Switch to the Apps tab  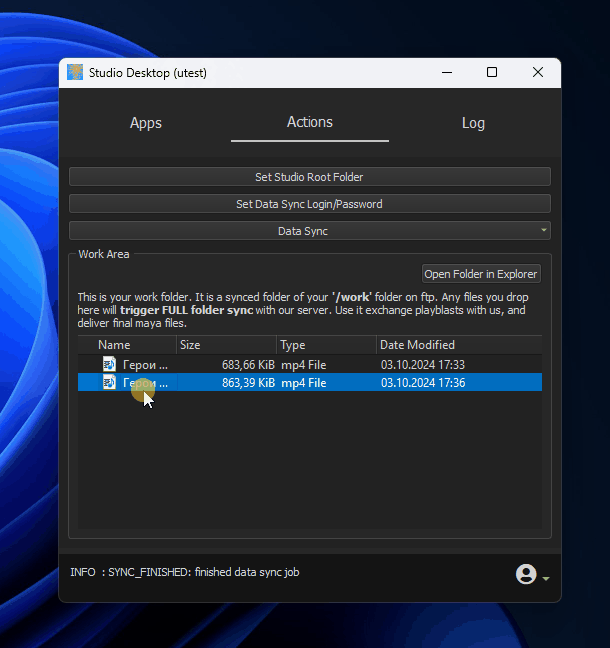[146, 123]
